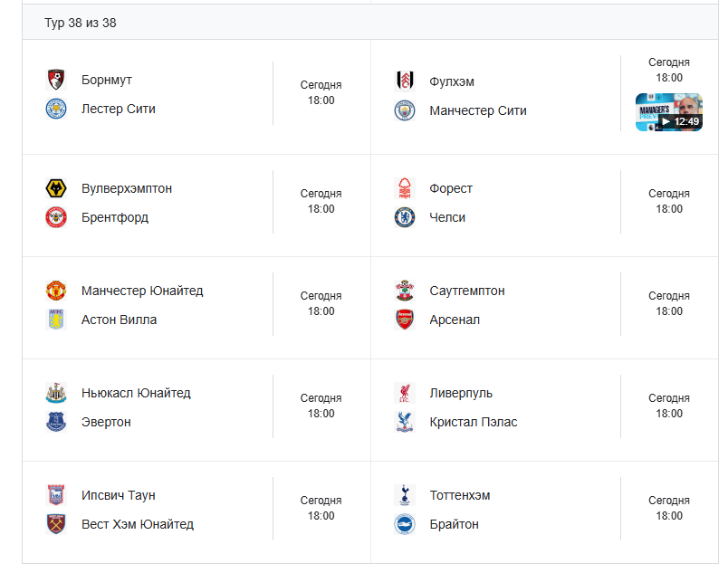Click the Chelsea club crest icon
Screen dimensions: 728x573
(404, 217)
